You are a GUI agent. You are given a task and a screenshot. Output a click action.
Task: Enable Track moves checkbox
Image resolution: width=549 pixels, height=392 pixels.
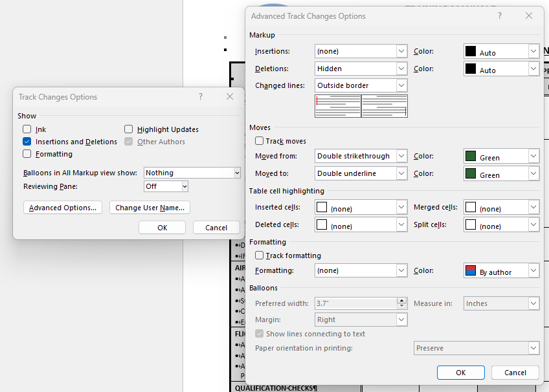click(x=259, y=140)
